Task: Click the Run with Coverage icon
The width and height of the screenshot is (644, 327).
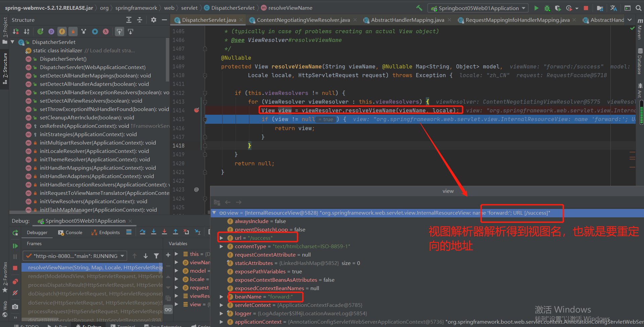Action: coord(558,8)
